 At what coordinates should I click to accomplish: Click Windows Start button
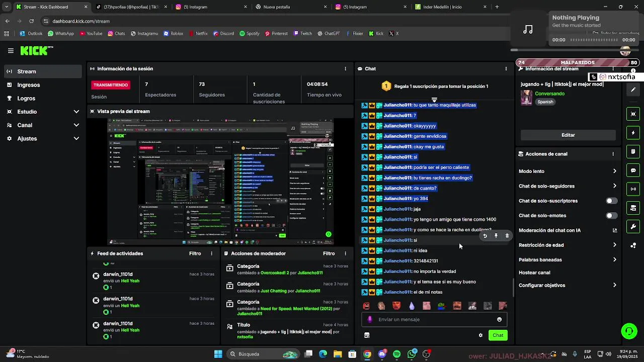[218, 354]
